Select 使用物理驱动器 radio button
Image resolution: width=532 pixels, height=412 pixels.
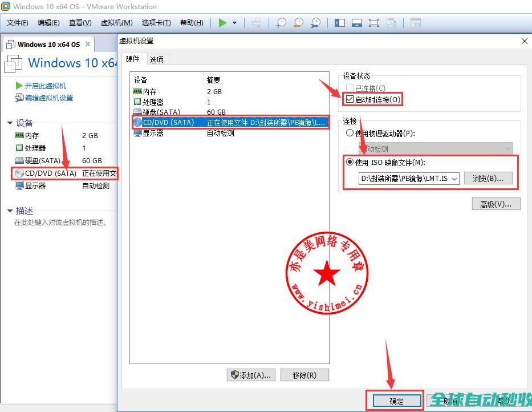(350, 133)
